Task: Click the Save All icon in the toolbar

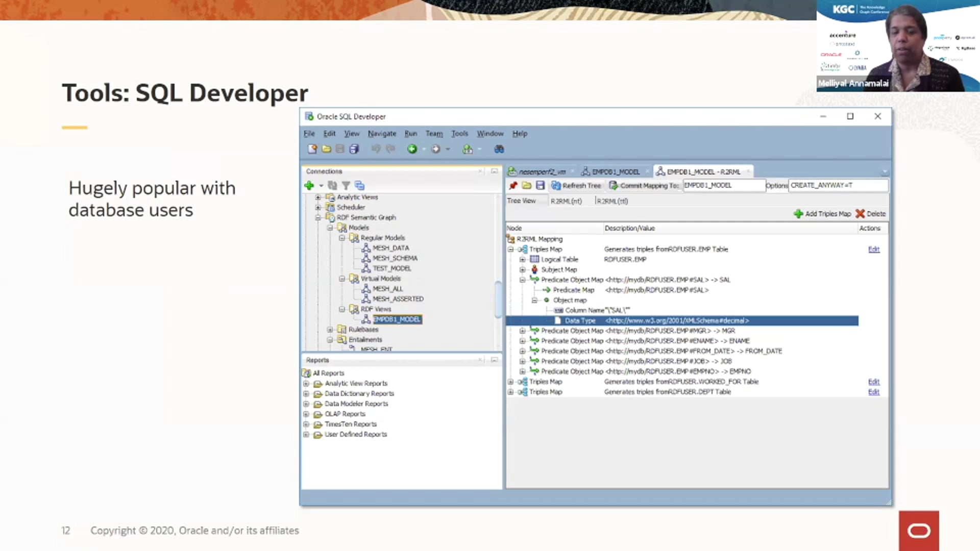Action: click(x=354, y=148)
